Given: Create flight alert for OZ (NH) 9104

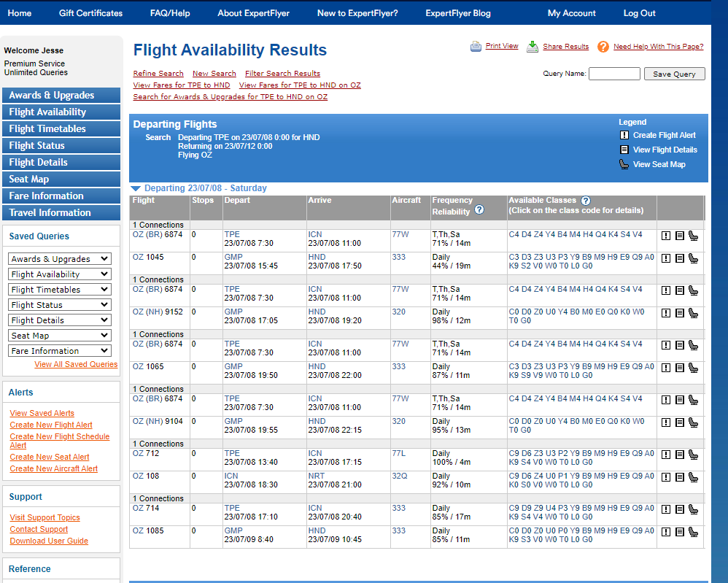Looking at the screenshot, I should [666, 423].
